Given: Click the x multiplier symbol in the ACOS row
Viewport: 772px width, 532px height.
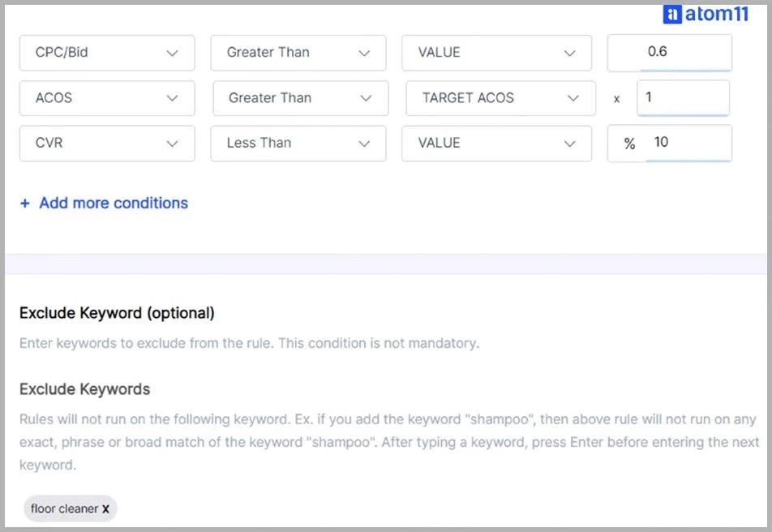Looking at the screenshot, I should pos(616,97).
